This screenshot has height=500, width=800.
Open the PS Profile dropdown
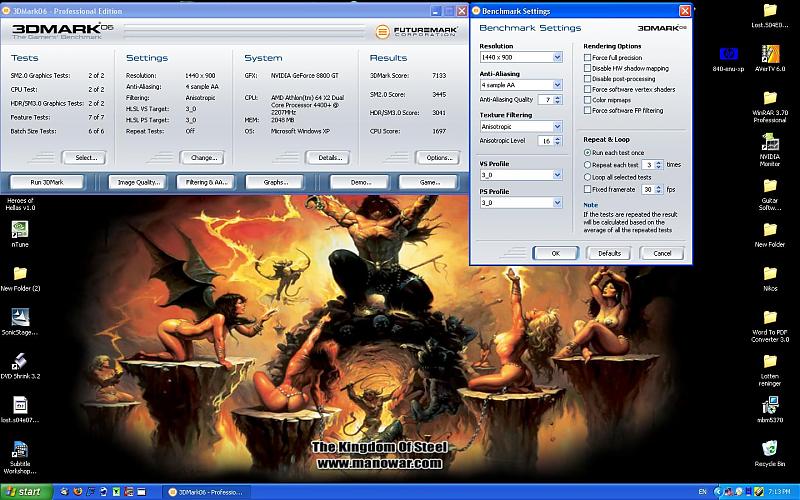(521, 203)
